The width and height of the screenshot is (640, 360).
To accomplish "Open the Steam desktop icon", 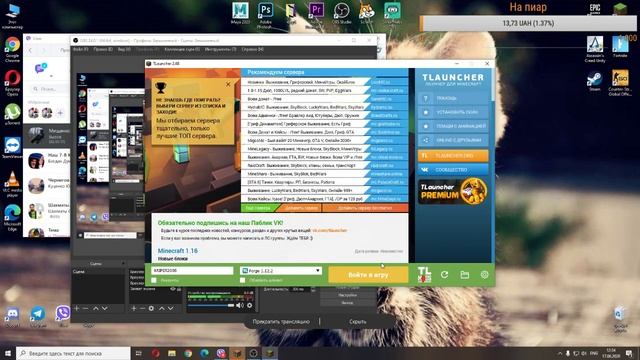I will (x=595, y=82).
